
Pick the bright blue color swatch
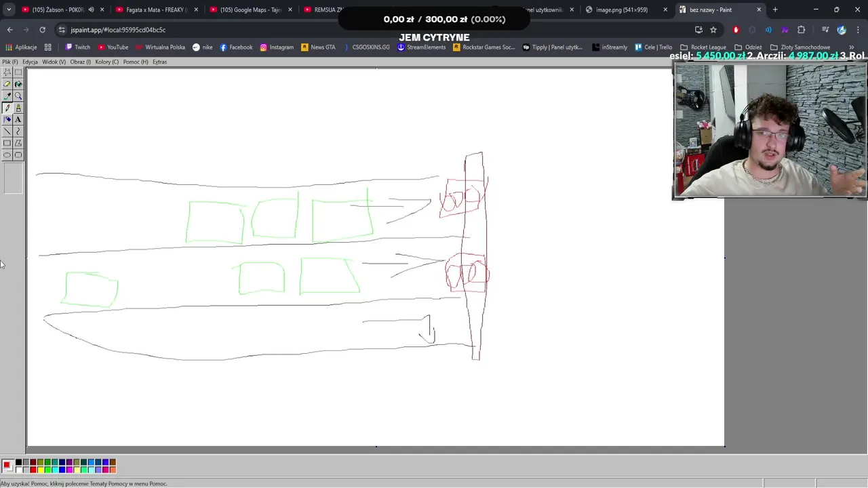pyautogui.click(x=62, y=470)
